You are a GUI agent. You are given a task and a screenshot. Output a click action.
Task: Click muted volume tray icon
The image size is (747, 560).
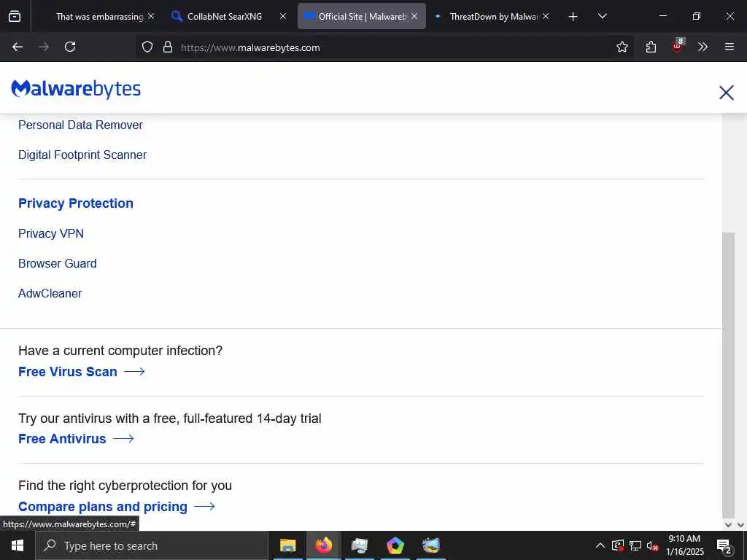tap(652, 545)
